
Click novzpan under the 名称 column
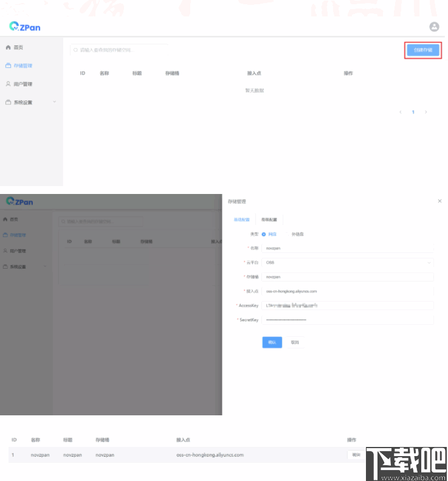[x=40, y=455]
